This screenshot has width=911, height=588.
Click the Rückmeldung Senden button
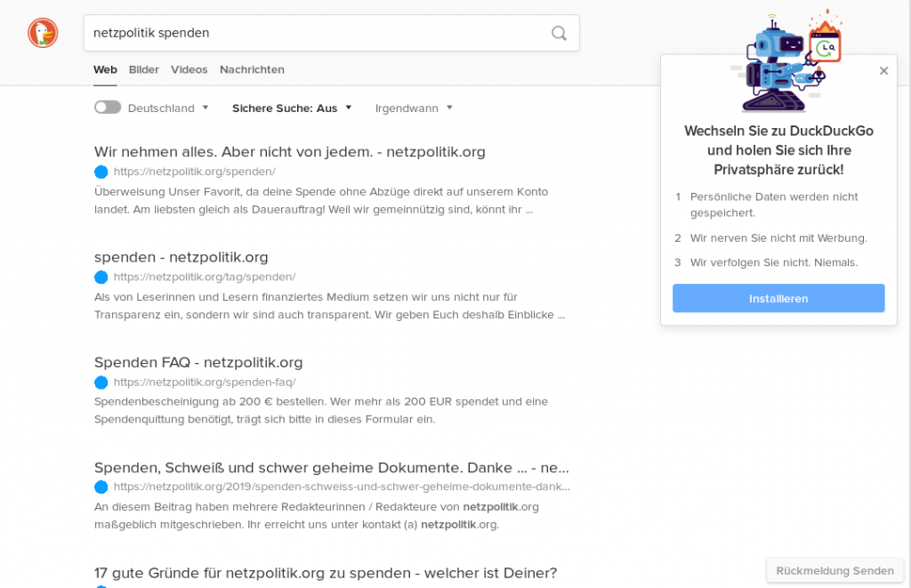point(834,570)
